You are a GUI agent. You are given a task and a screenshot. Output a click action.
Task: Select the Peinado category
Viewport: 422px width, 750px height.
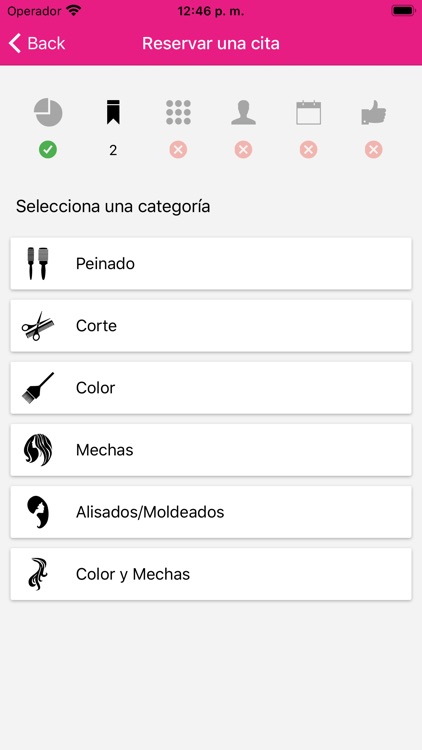coord(211,264)
